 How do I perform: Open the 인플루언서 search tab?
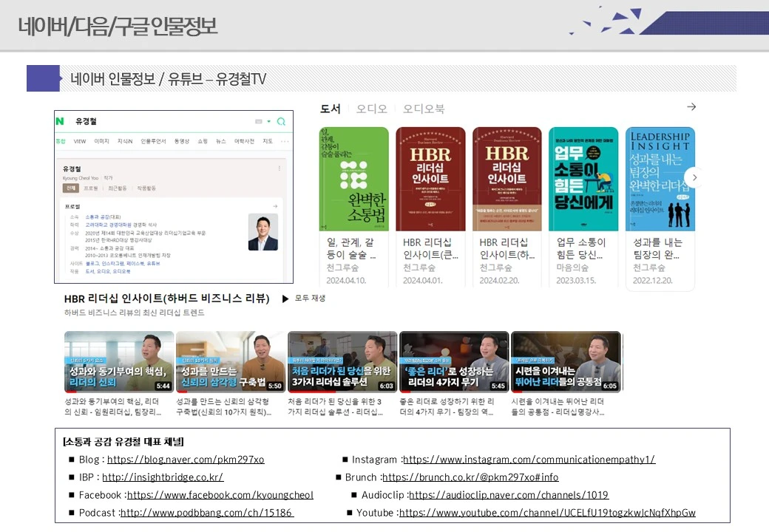click(x=153, y=141)
